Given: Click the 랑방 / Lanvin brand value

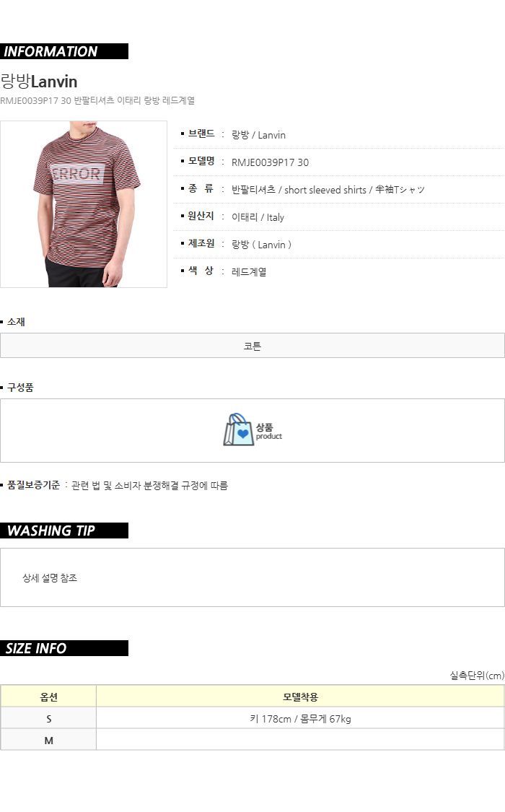Looking at the screenshot, I should point(258,135).
